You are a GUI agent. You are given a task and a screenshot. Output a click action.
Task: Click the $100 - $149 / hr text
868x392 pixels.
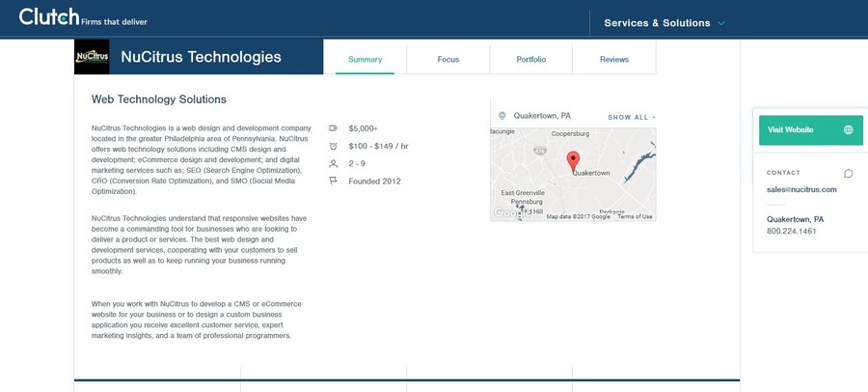pos(379,146)
